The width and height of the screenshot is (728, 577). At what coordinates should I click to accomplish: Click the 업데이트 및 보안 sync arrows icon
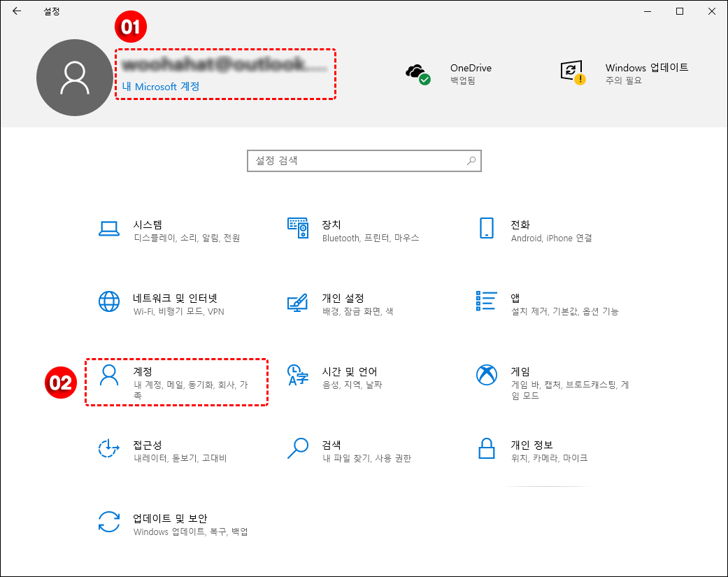click(x=109, y=522)
